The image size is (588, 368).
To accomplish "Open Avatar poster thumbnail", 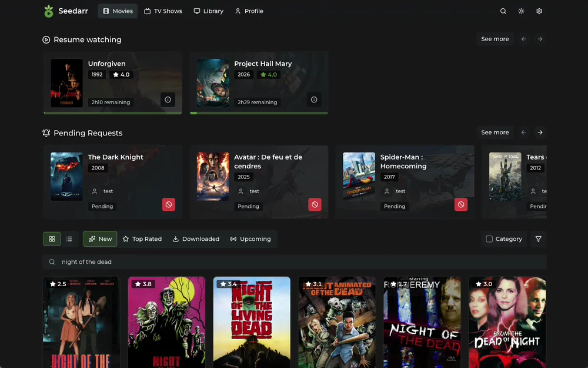I will tap(213, 177).
